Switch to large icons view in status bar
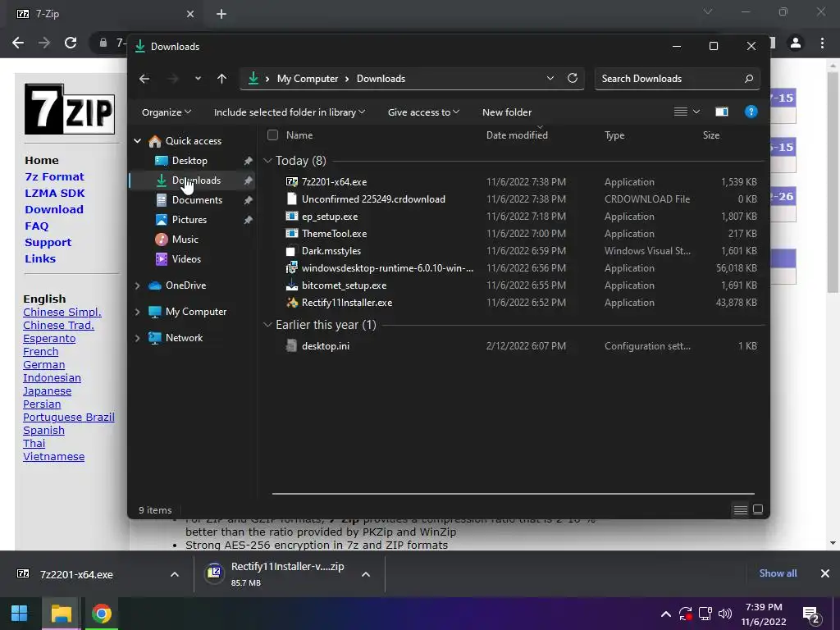The width and height of the screenshot is (840, 630). pos(757,509)
